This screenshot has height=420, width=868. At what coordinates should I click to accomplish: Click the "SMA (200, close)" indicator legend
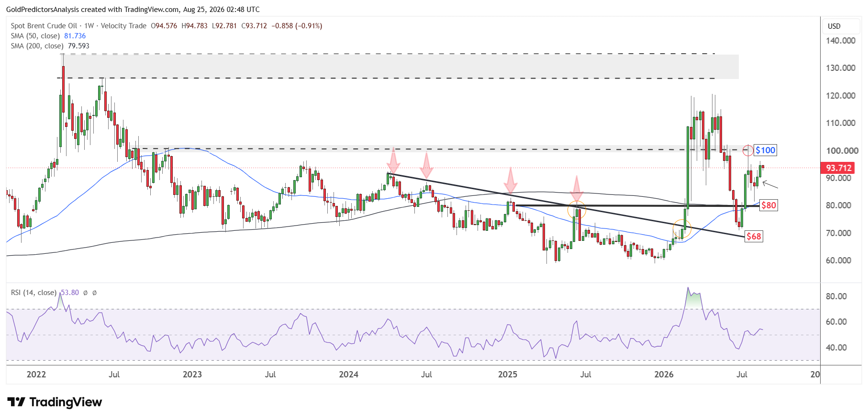pyautogui.click(x=37, y=46)
